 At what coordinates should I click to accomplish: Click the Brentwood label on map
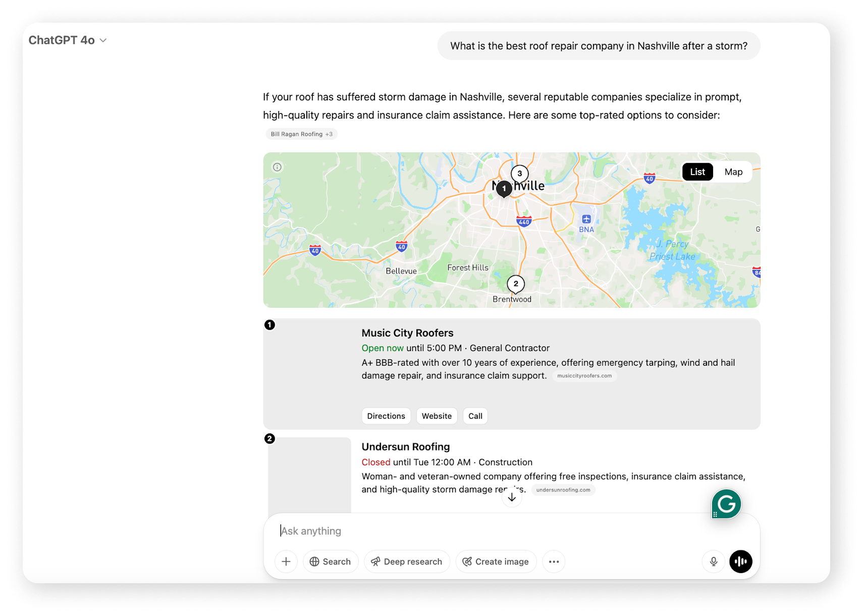(x=512, y=299)
